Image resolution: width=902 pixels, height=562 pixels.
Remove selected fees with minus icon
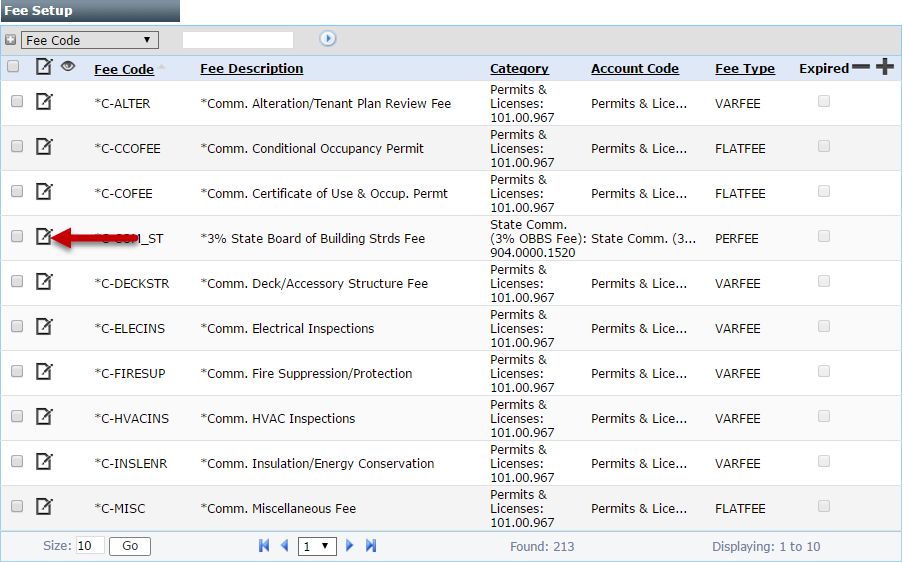tap(861, 67)
